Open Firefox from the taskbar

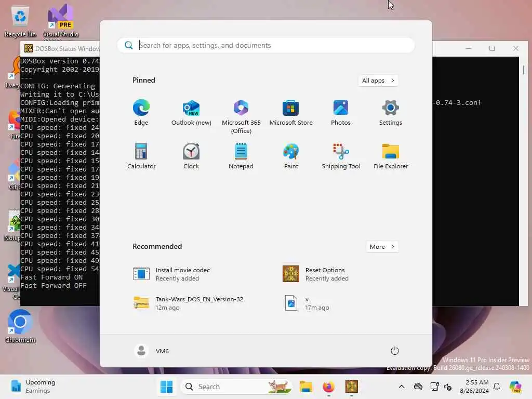(x=328, y=387)
